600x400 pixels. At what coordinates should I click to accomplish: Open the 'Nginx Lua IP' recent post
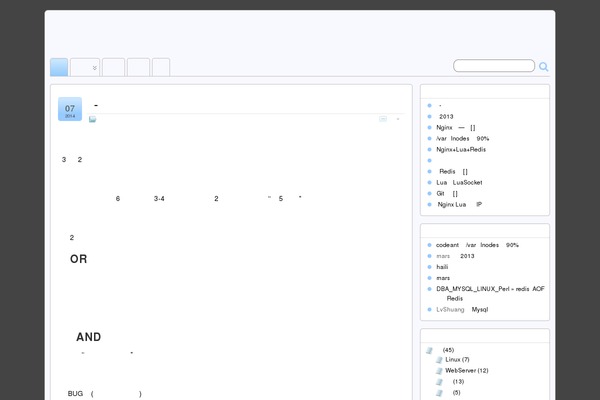point(460,205)
